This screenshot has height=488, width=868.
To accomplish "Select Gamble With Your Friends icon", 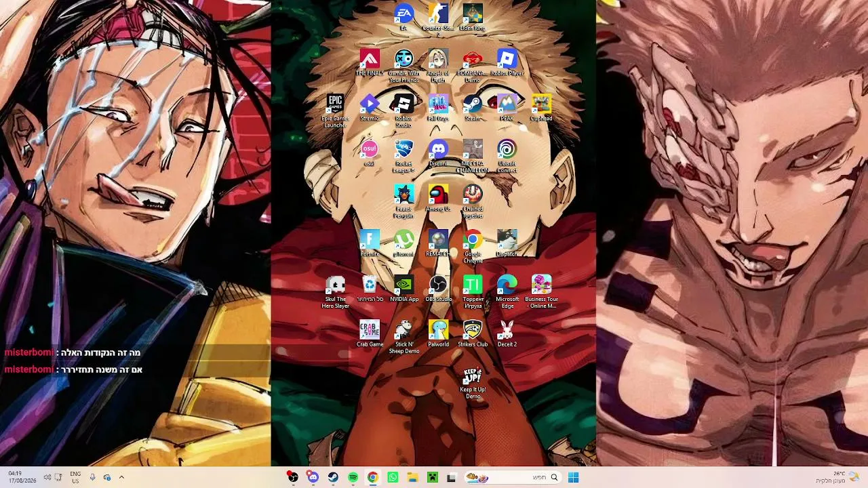I will tap(403, 66).
